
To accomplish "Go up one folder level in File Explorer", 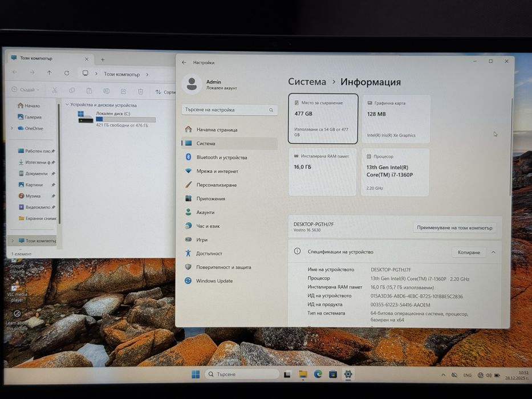I will pyautogui.click(x=50, y=72).
